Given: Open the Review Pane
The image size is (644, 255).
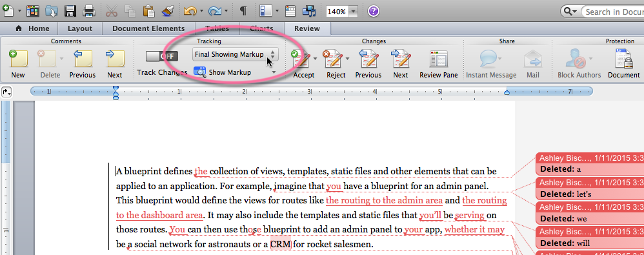Looking at the screenshot, I should pos(439,64).
